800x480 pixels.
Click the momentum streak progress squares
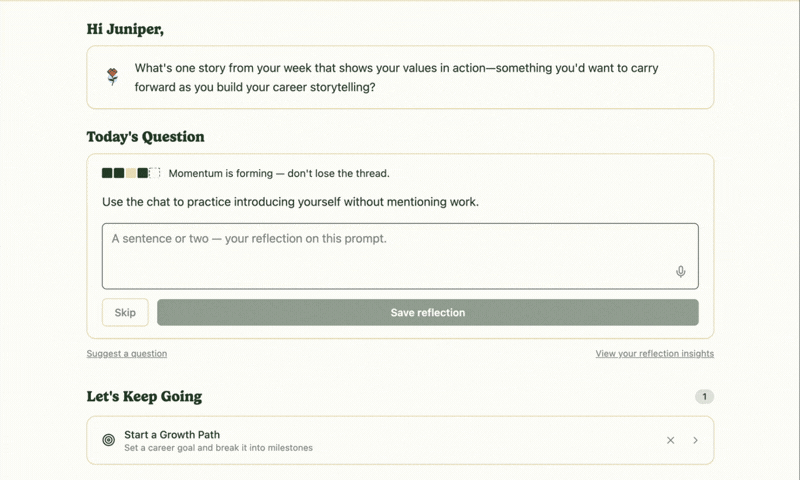(x=131, y=173)
